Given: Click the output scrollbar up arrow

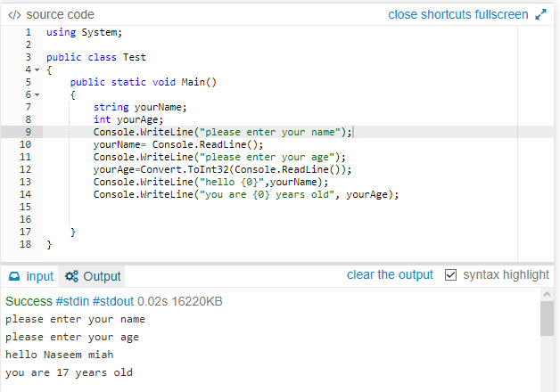Looking at the screenshot, I should [547, 294].
